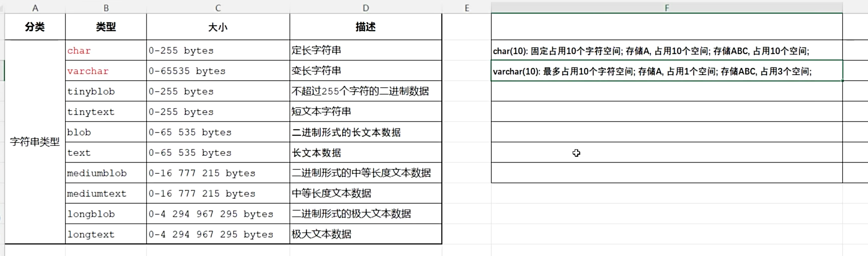Click size cell in blob row

coord(218,132)
